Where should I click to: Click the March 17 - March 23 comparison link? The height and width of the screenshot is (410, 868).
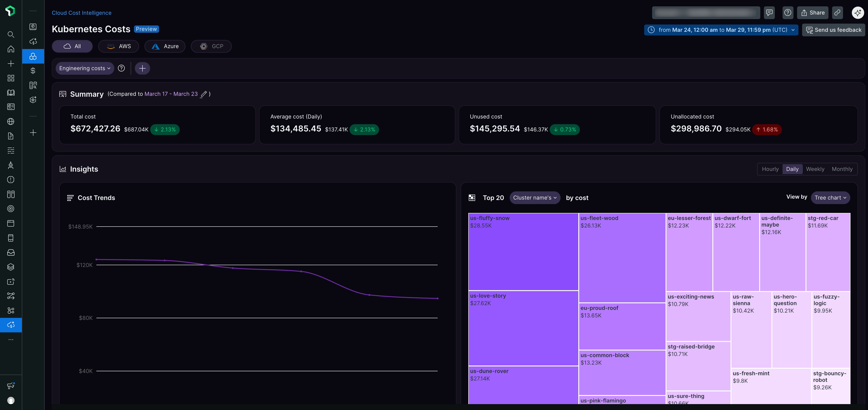[x=171, y=94]
